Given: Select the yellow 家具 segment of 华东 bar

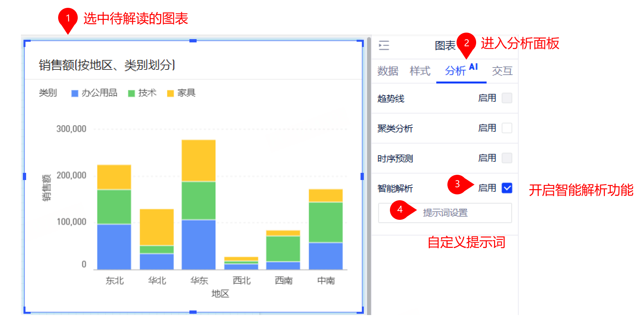Looking at the screenshot, I should 199,160.
